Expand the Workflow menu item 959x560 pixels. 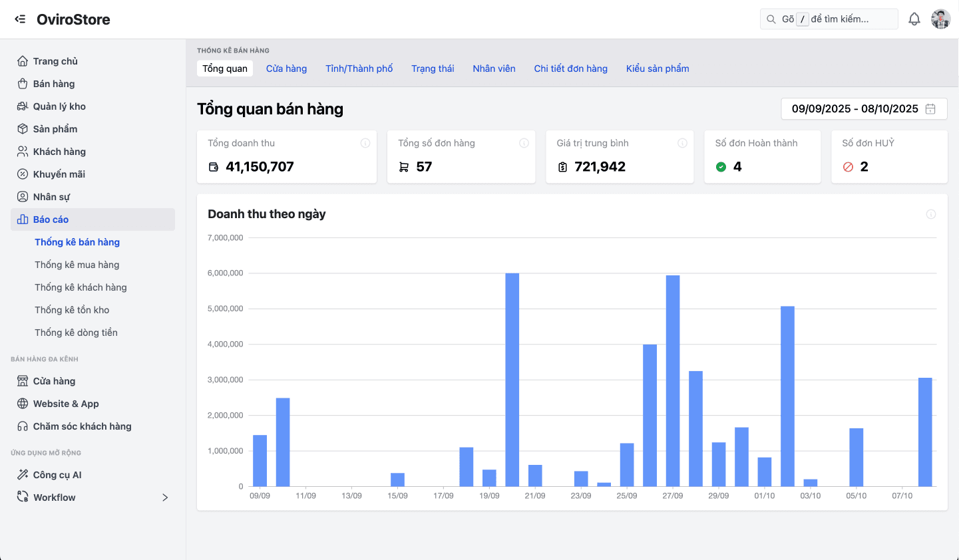164,497
